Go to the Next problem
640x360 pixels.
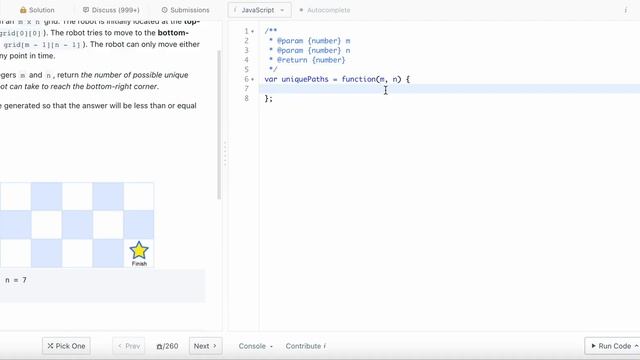[x=205, y=346]
